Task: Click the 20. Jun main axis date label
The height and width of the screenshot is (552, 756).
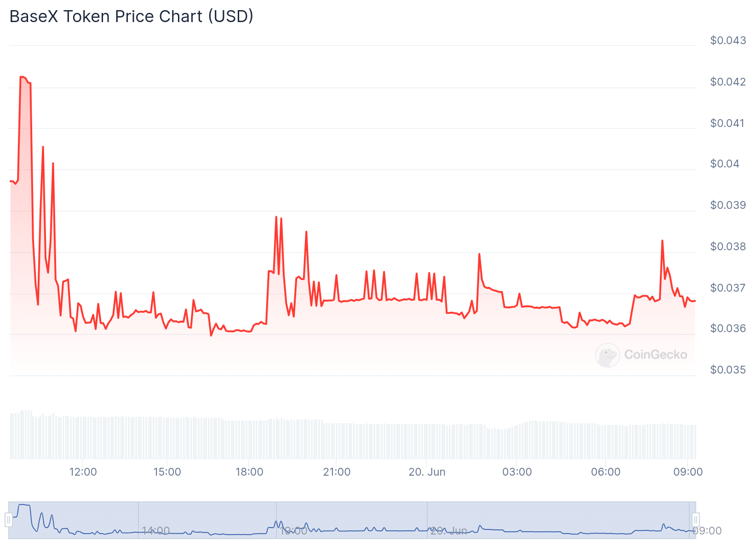Action: (427, 472)
